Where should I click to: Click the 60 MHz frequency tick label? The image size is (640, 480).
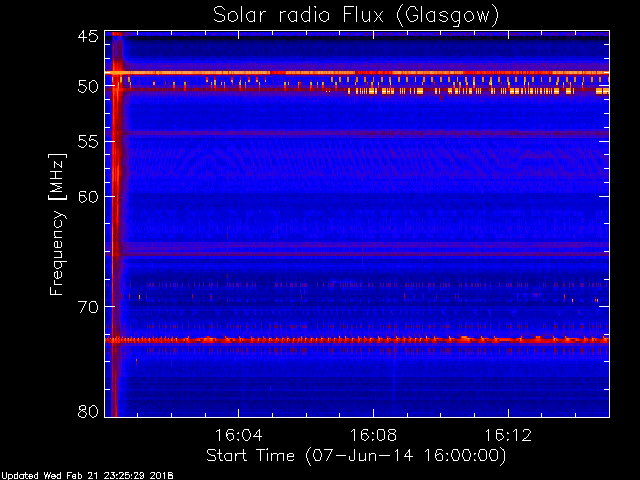point(87,196)
